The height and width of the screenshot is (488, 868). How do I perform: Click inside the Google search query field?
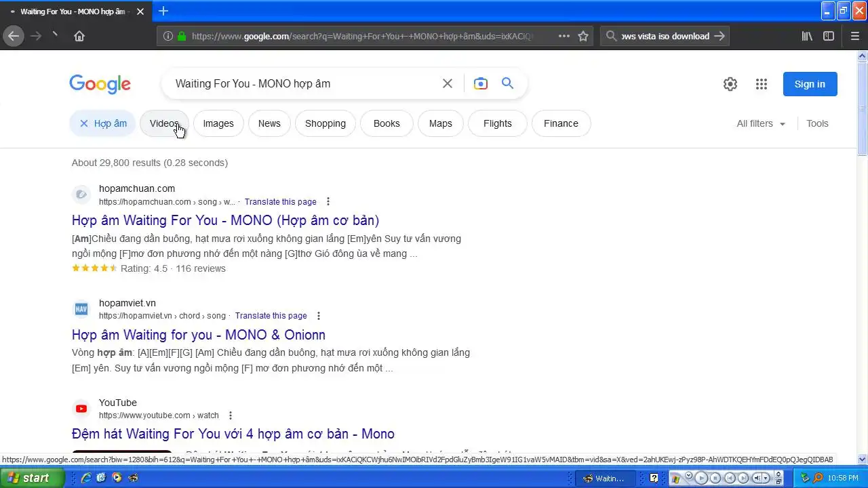click(x=303, y=83)
